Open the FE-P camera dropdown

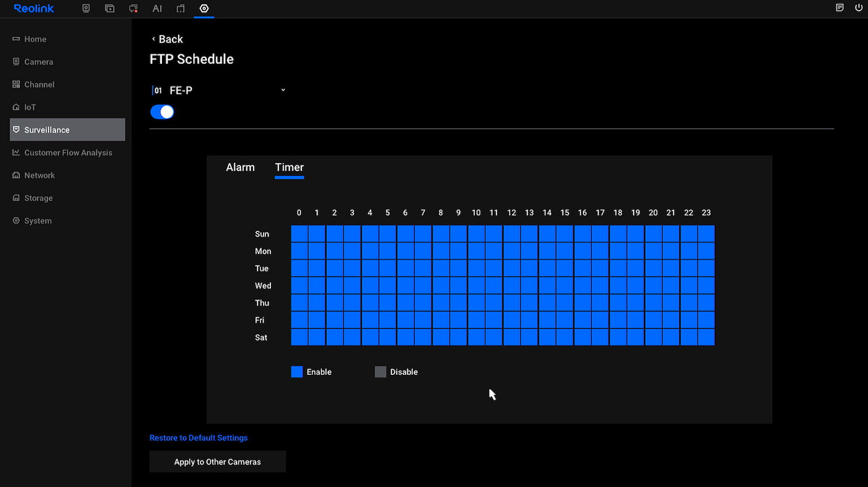283,90
